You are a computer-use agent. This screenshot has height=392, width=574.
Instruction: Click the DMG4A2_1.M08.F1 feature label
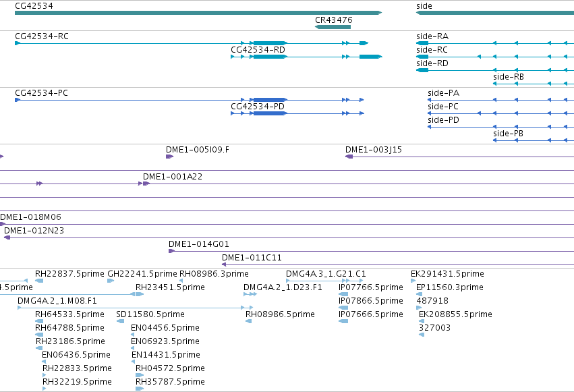57,301
